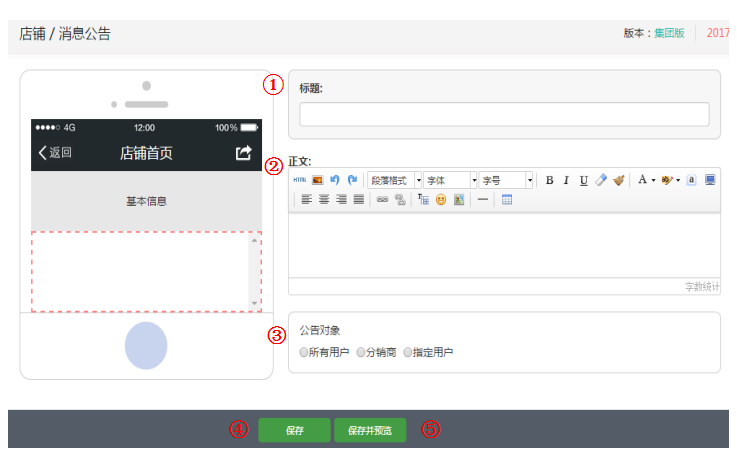737x452 pixels.
Task: Tap the share icon in phone preview
Action: [x=243, y=153]
